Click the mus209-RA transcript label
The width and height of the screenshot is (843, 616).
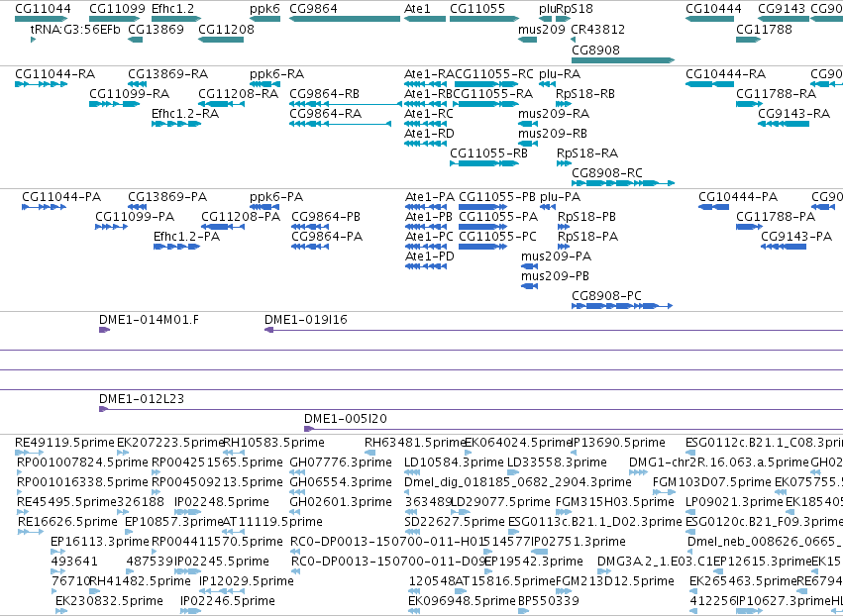pyautogui.click(x=554, y=114)
